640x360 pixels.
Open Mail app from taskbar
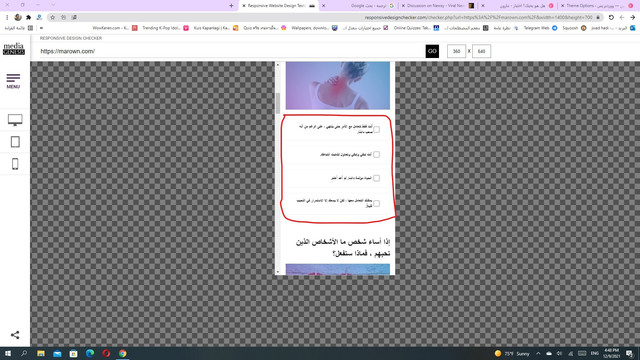click(x=57, y=353)
